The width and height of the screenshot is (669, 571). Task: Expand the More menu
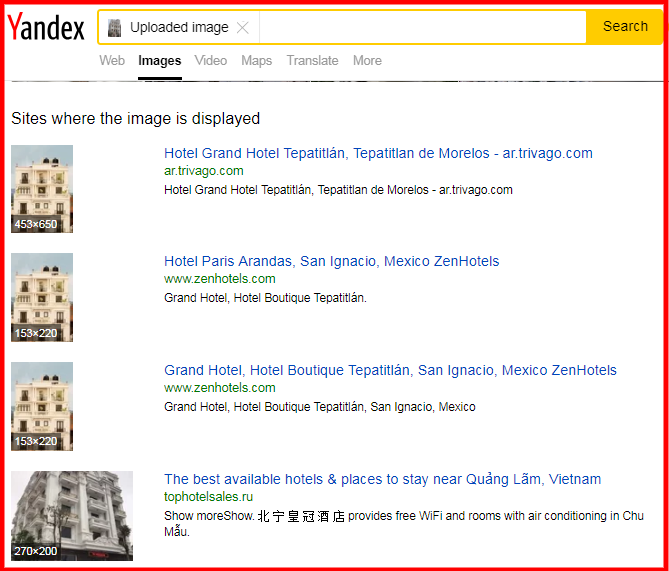click(x=367, y=61)
